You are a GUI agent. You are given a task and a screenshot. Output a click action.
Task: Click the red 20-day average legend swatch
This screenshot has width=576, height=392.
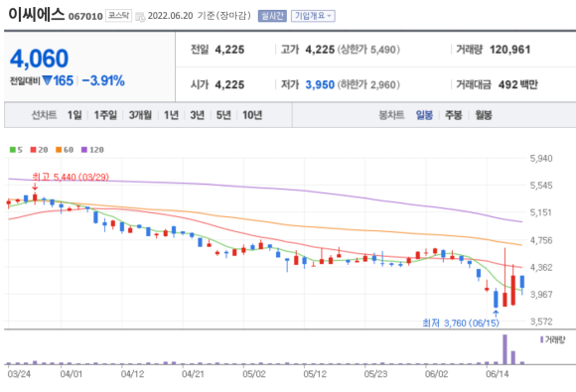pos(33,150)
